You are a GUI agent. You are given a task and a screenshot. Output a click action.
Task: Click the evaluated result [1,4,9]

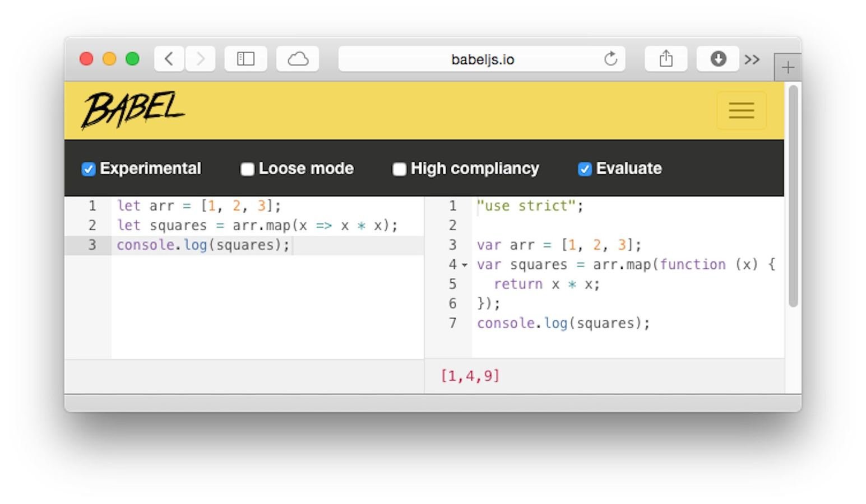(470, 376)
